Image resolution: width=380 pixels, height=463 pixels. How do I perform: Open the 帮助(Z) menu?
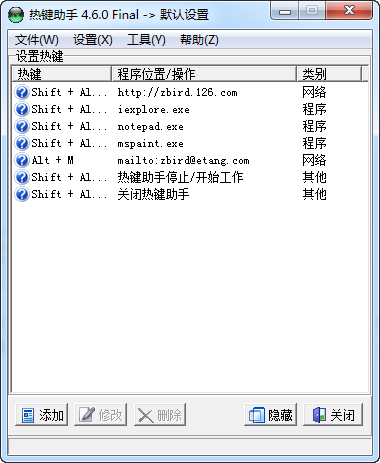coord(199,40)
